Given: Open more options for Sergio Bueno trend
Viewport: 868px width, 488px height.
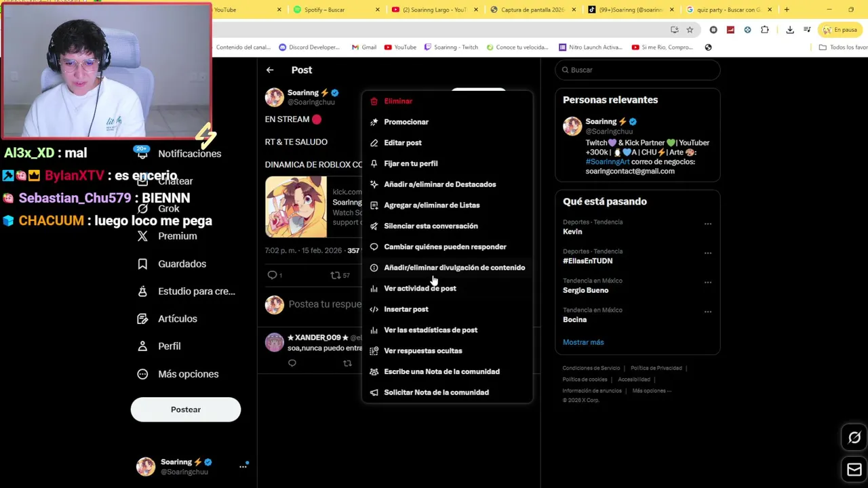Looking at the screenshot, I should click(x=708, y=282).
